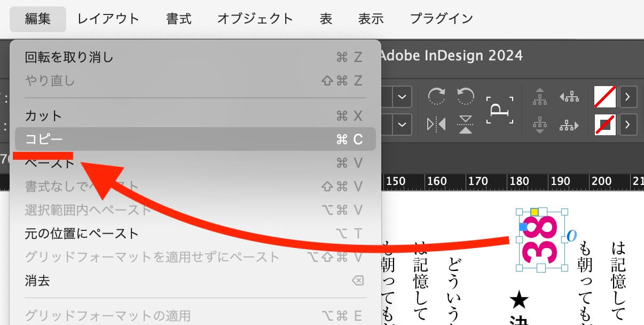Click the Select Content icon
644x325 pixels.
(540, 125)
